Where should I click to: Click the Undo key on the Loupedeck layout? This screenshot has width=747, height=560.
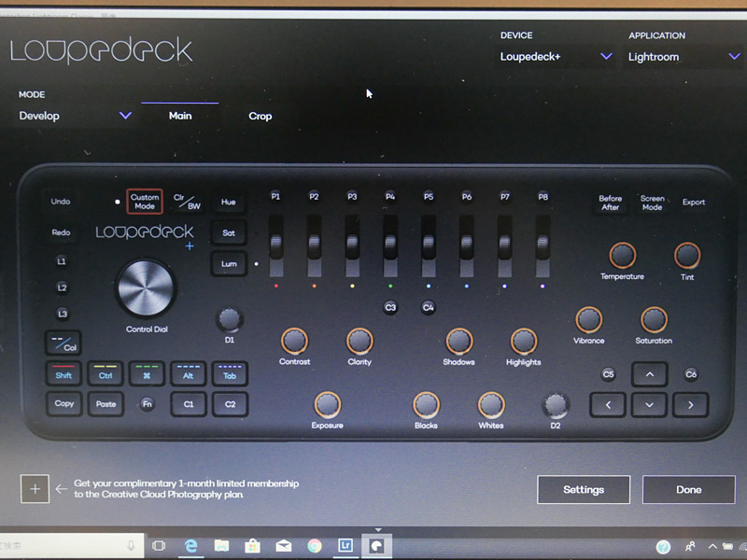click(x=61, y=202)
